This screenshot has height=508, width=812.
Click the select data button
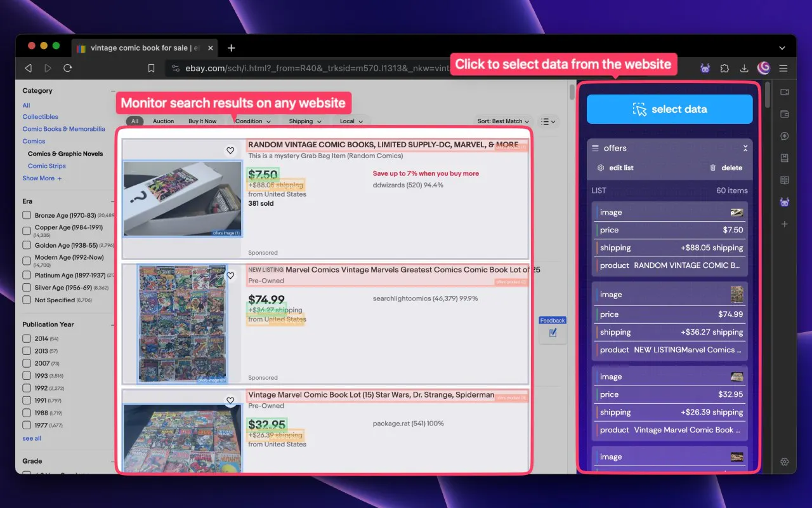point(669,109)
